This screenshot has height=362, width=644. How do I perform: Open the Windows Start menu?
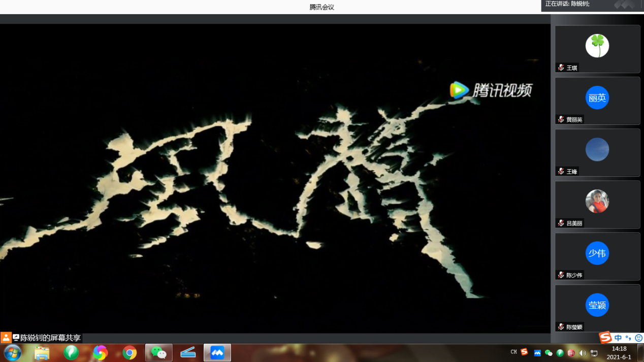[x=12, y=352]
